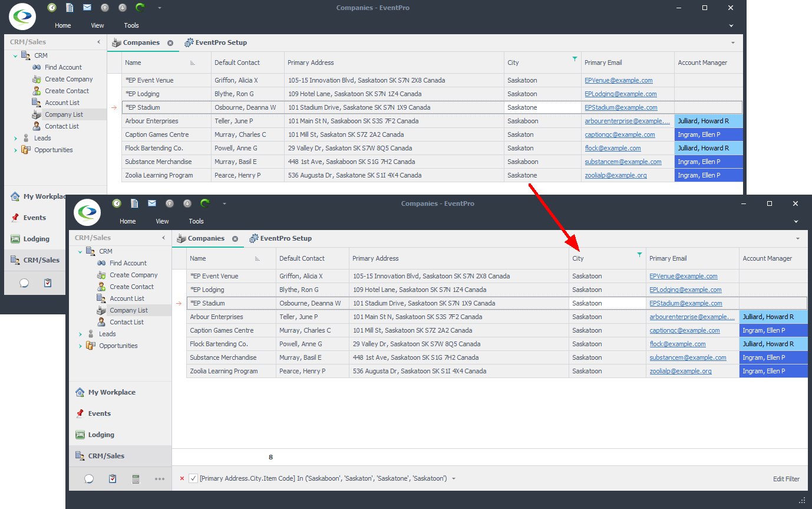
Task: Switch to EventPro Setup tab in front window
Action: [x=280, y=238]
